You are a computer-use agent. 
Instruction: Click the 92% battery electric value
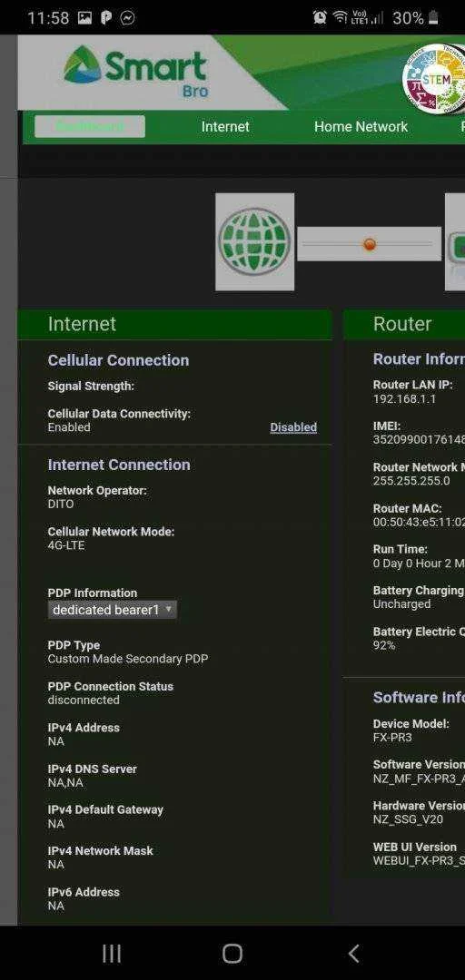(383, 646)
